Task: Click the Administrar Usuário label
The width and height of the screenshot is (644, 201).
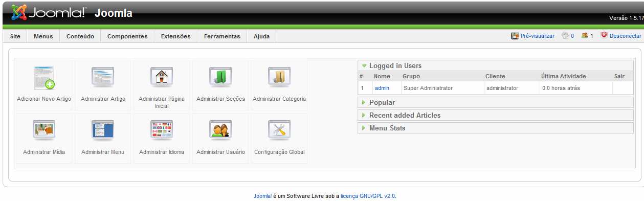Action: [220, 152]
